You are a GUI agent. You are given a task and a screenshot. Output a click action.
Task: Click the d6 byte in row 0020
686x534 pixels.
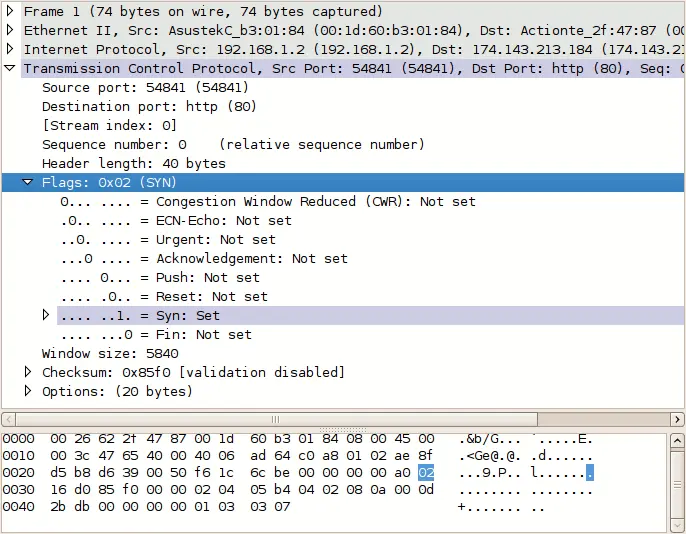106,473
